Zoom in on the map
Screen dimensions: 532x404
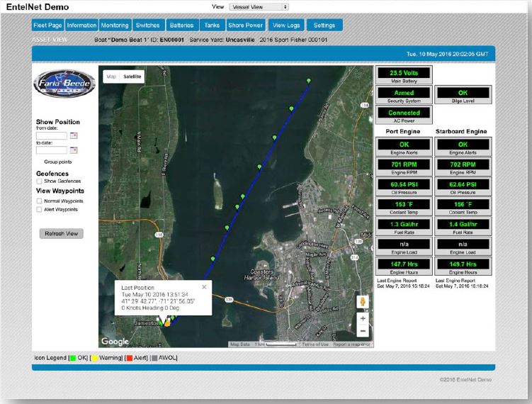363,319
